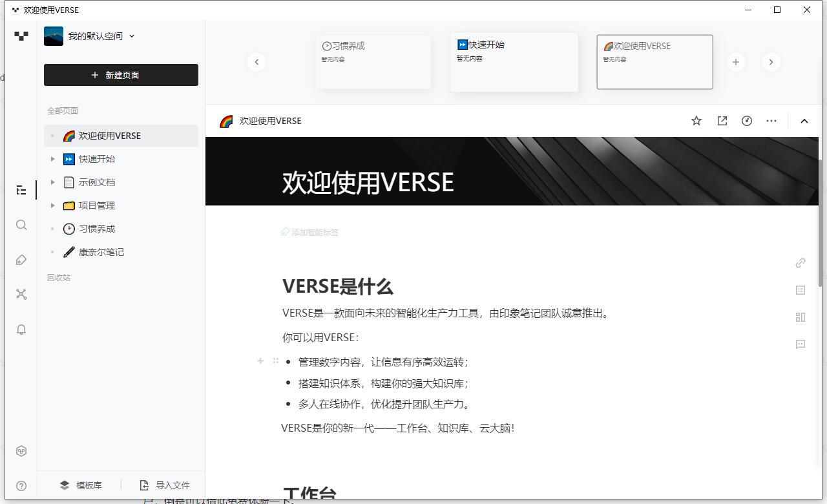Toggle the outline view icon in sidebar
This screenshot has height=504, width=827.
21,190
